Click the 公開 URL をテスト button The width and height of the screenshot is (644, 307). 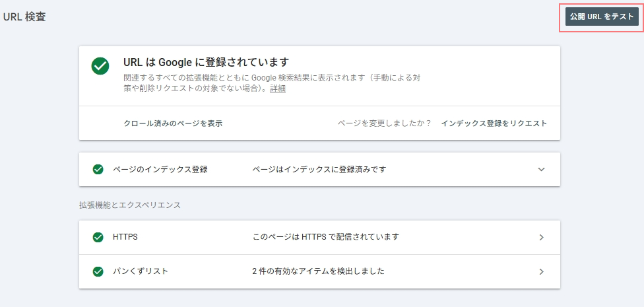(x=602, y=17)
